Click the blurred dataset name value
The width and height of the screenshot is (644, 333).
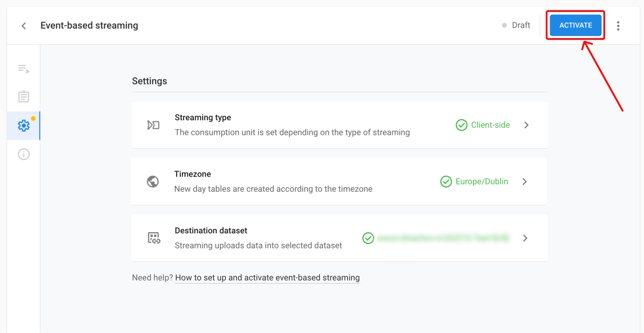point(443,238)
